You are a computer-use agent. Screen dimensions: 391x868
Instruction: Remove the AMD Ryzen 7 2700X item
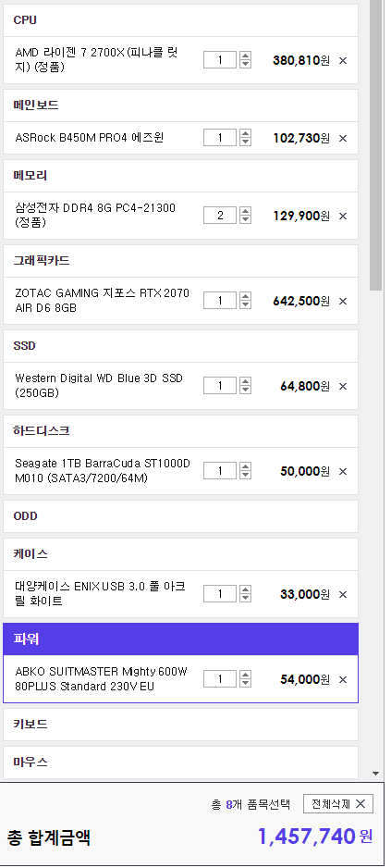point(343,60)
